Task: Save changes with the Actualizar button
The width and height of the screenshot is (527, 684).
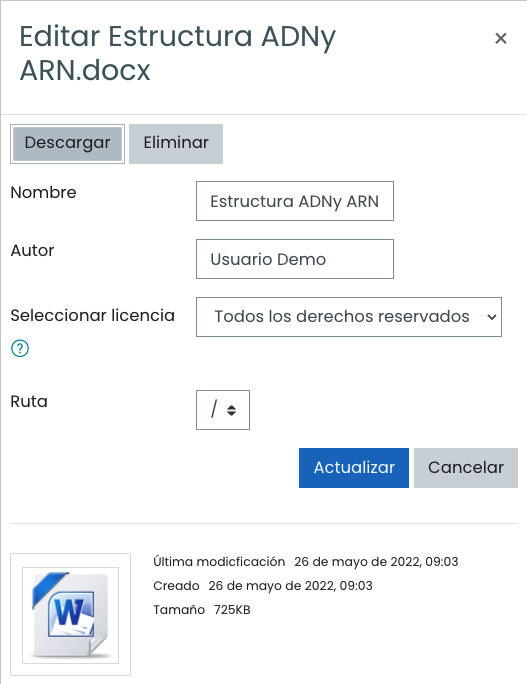Action: coord(354,468)
